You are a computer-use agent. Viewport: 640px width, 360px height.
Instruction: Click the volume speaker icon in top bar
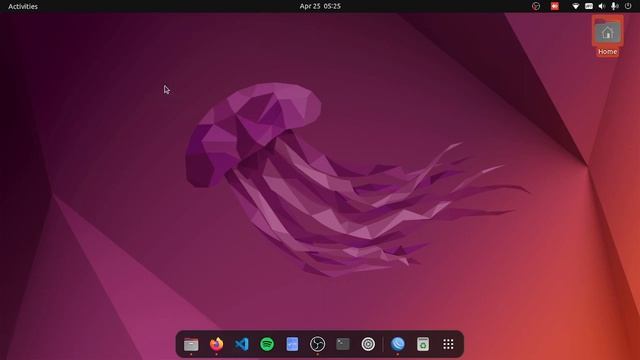602,6
